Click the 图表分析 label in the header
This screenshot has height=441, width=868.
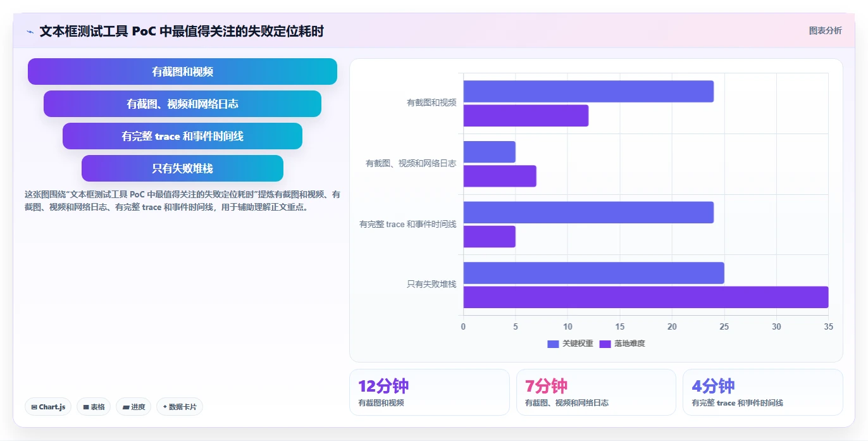pyautogui.click(x=825, y=30)
